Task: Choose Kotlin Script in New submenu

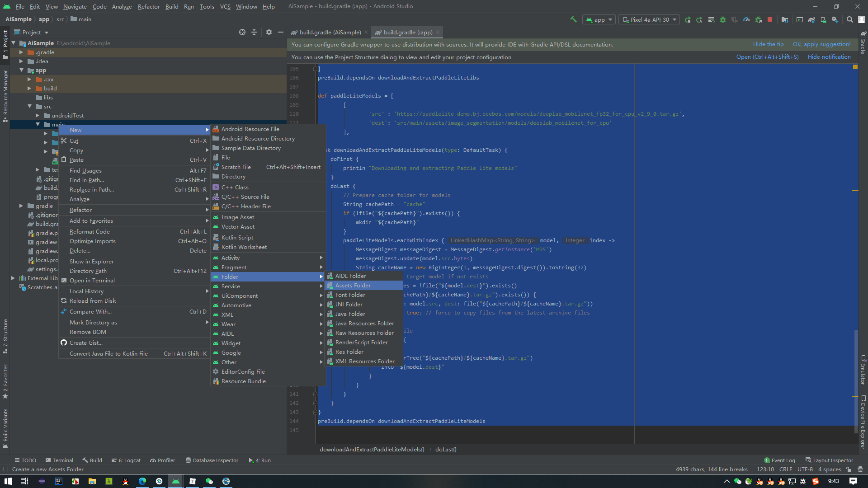Action: tap(268, 238)
